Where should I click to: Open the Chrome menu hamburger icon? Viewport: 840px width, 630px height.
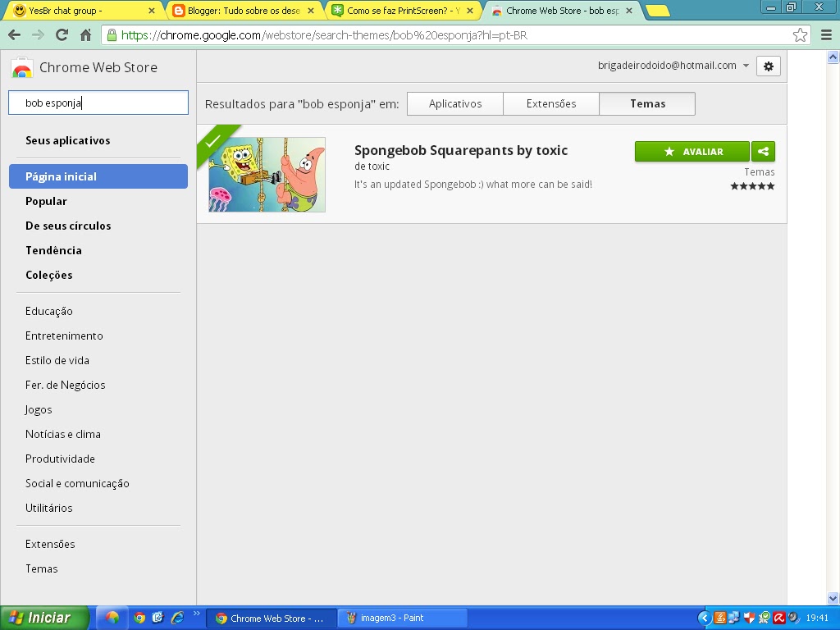[x=826, y=35]
